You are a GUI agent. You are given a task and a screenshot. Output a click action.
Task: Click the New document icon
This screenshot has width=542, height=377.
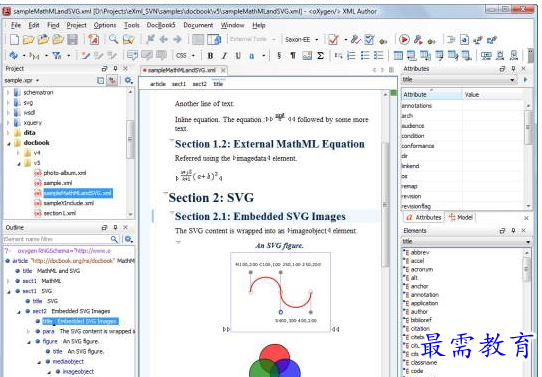pos(14,39)
